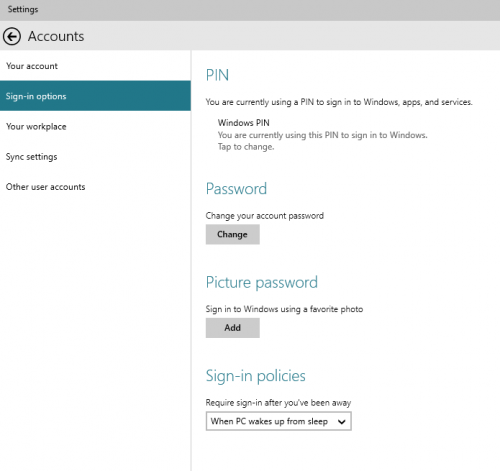The width and height of the screenshot is (500, 471).
Task: Select the Windows PIN entry
Action: coord(322,135)
